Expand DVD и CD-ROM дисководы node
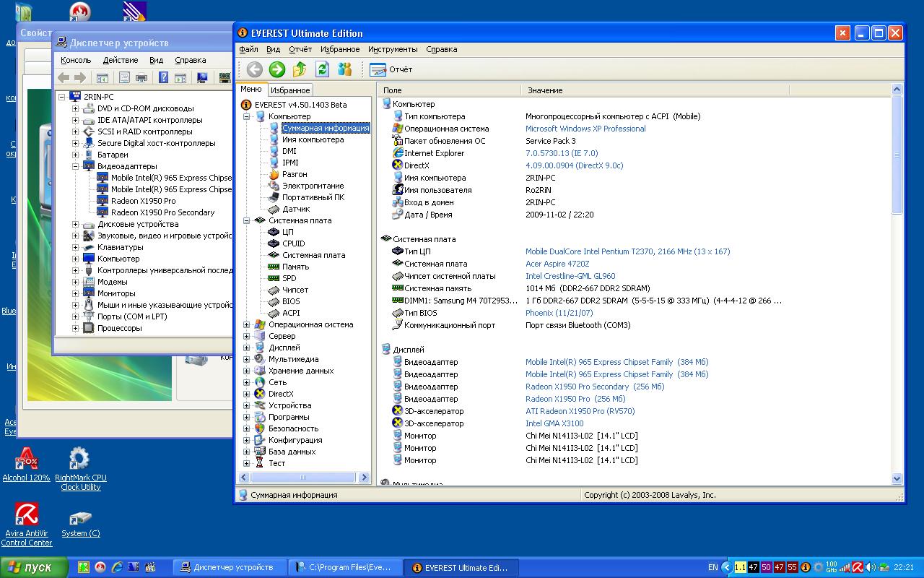The height and width of the screenshot is (578, 924). tap(75, 108)
